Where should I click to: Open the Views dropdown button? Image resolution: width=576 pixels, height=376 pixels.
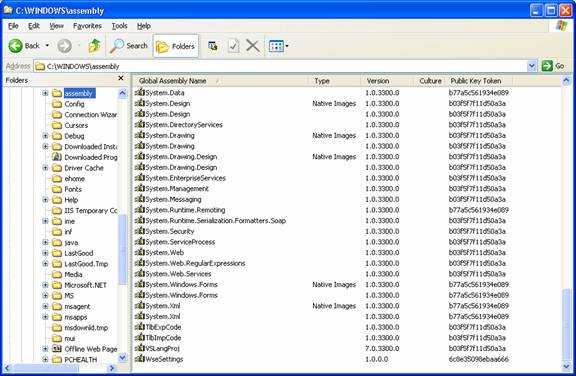click(x=278, y=46)
